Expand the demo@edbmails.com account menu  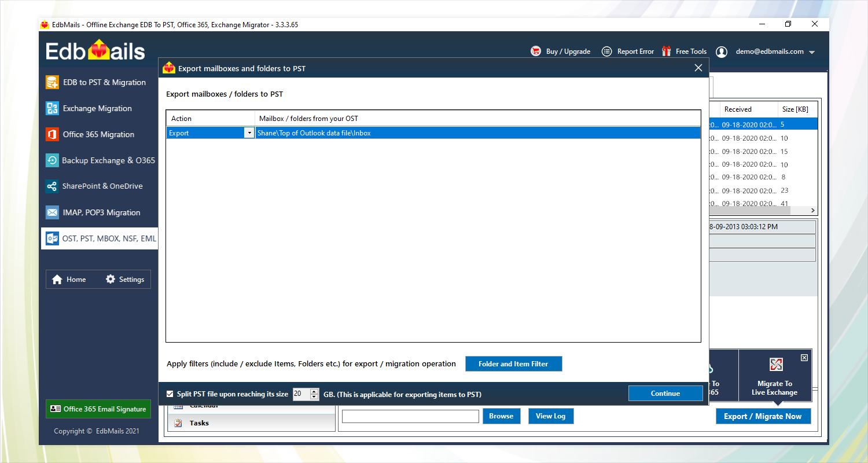pyautogui.click(x=812, y=52)
